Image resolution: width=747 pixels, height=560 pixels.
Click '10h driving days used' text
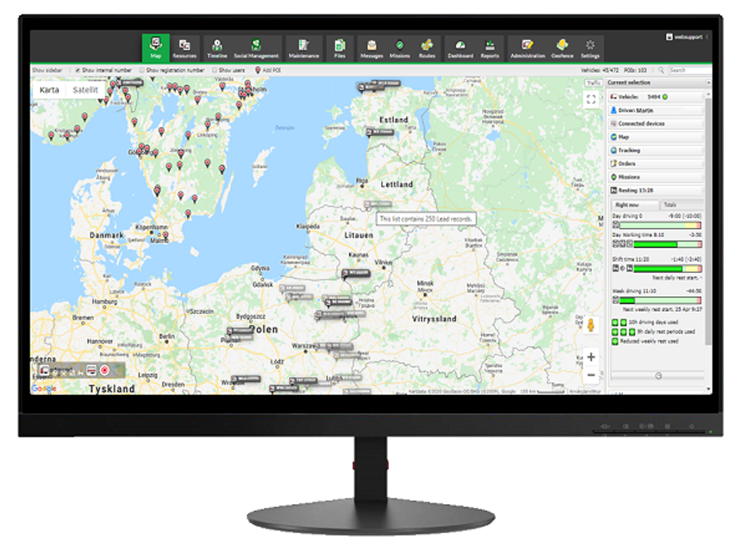[655, 323]
